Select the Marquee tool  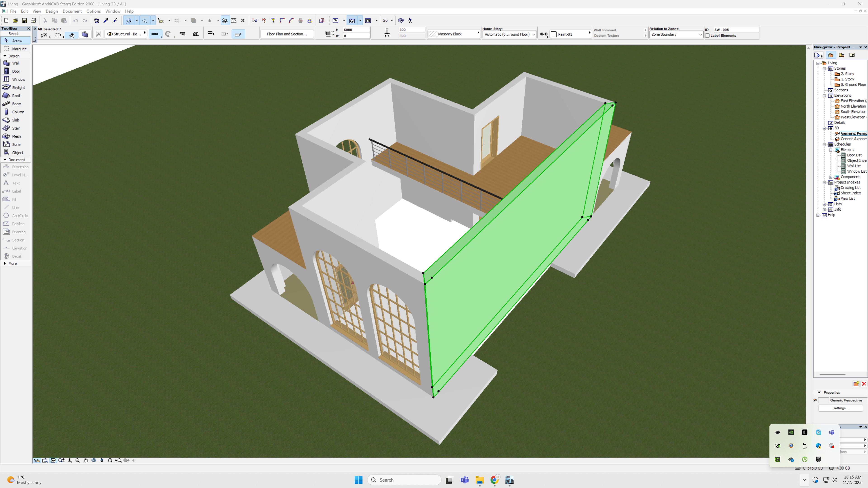point(19,49)
